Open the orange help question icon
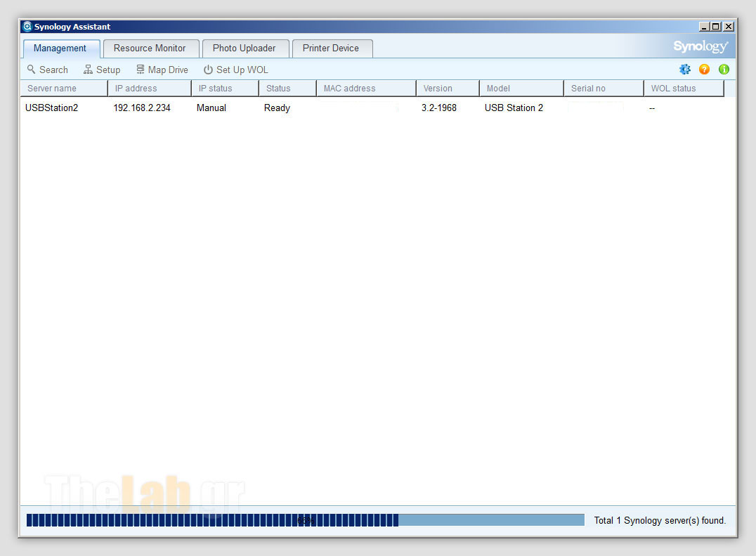The width and height of the screenshot is (756, 556). coord(704,70)
